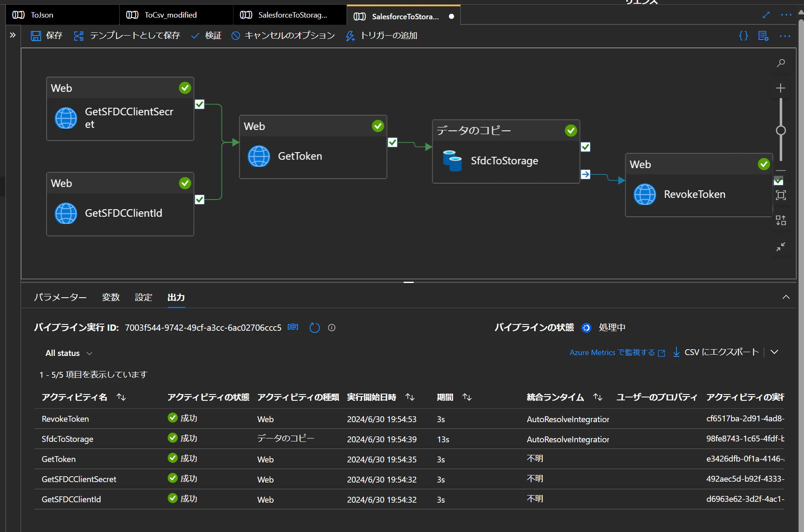Viewport: 804px width, 532px height.
Task: Click the RevokeToken green status check icon
Action: click(x=764, y=164)
